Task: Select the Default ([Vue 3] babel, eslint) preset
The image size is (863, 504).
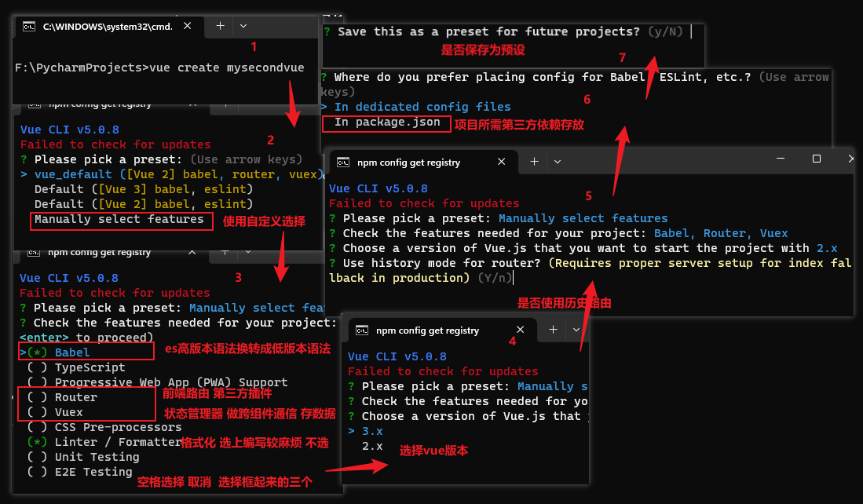Action: [x=144, y=189]
